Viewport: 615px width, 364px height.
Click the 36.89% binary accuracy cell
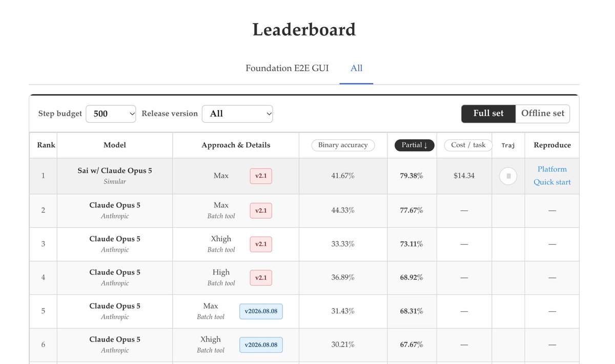[343, 277]
